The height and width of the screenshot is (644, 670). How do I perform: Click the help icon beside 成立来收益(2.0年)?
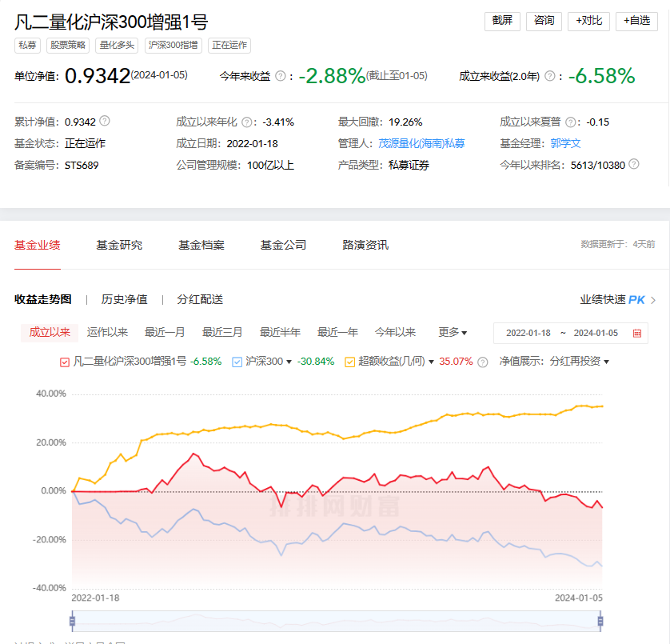(x=550, y=76)
